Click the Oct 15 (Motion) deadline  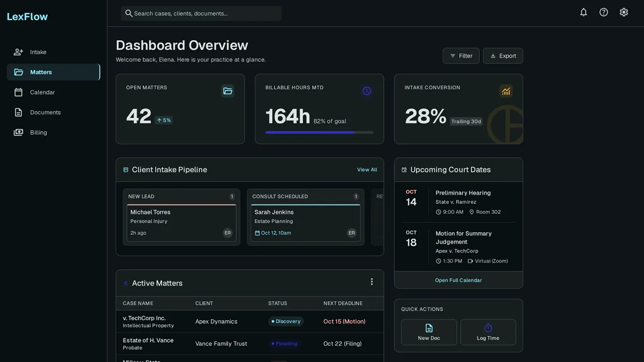click(x=345, y=321)
